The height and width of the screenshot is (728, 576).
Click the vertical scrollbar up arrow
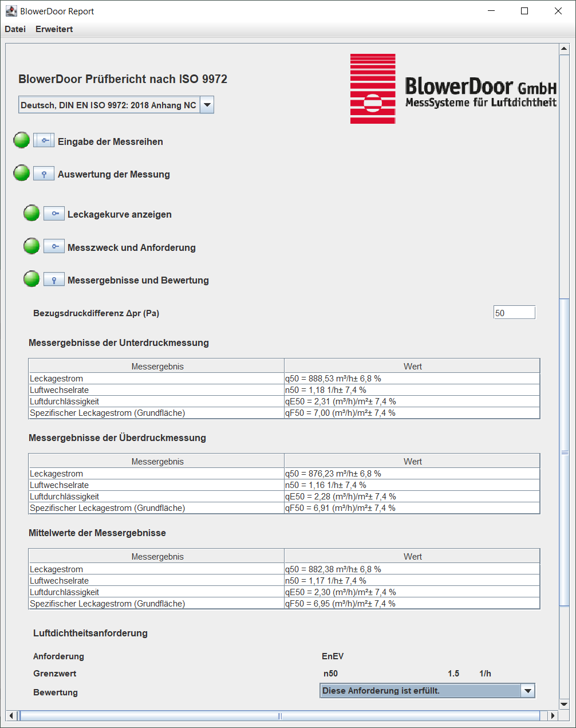pos(564,49)
